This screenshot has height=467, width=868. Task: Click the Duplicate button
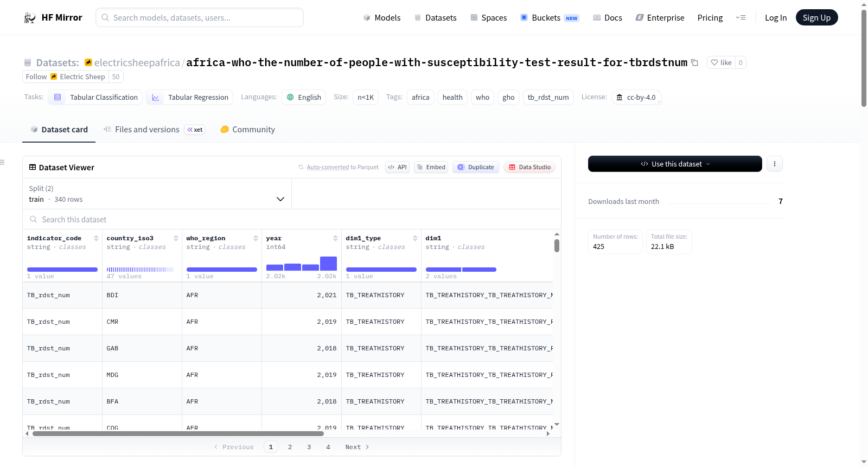(x=476, y=167)
